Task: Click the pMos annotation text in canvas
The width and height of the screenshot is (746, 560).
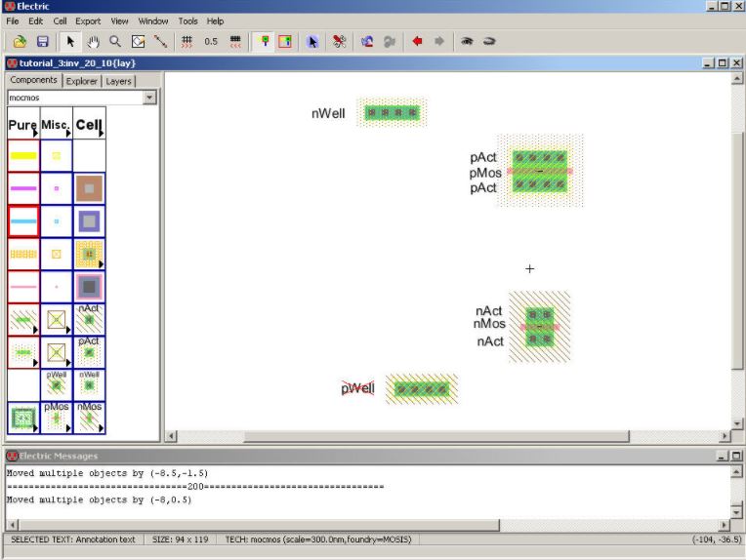Action: click(485, 173)
